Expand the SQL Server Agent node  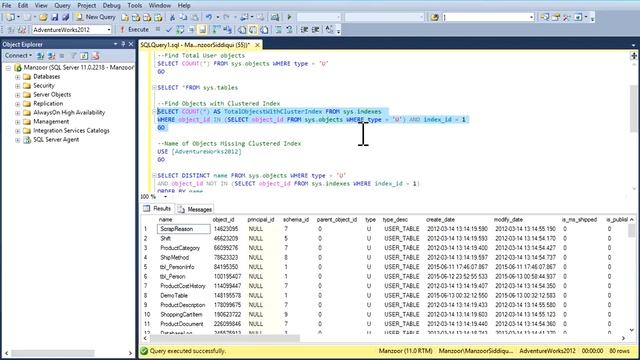(18, 140)
